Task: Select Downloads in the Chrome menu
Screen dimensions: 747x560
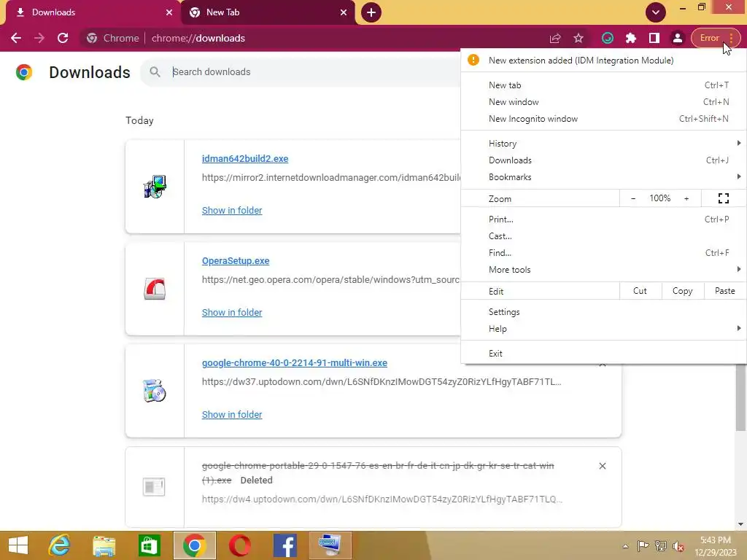Action: [603, 160]
